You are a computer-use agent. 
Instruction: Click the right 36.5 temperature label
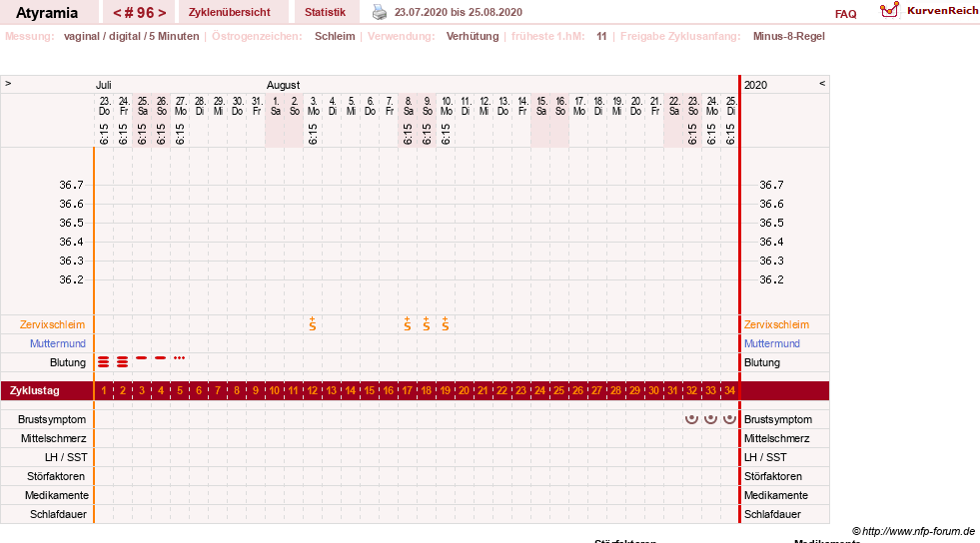click(771, 223)
